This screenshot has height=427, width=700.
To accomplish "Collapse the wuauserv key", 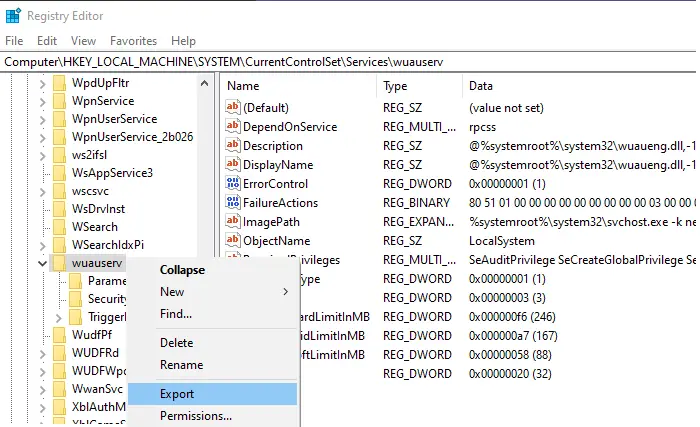I will pos(42,264).
